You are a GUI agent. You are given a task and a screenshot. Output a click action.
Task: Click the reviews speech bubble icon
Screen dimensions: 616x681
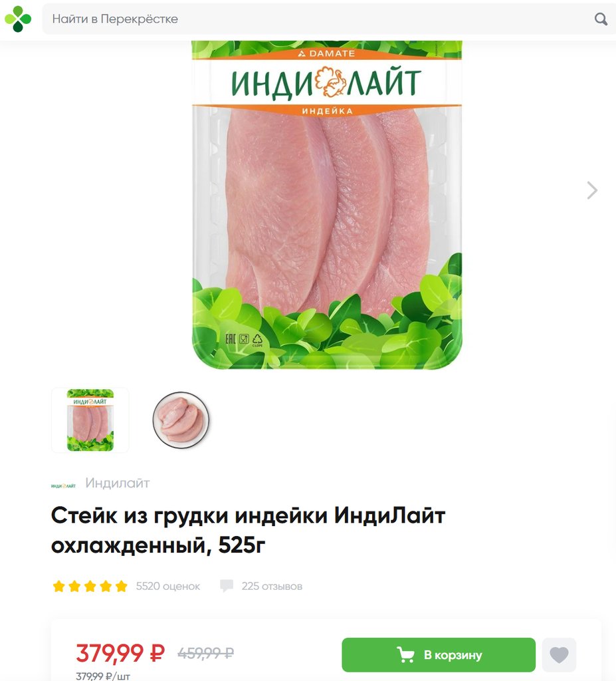pyautogui.click(x=227, y=586)
